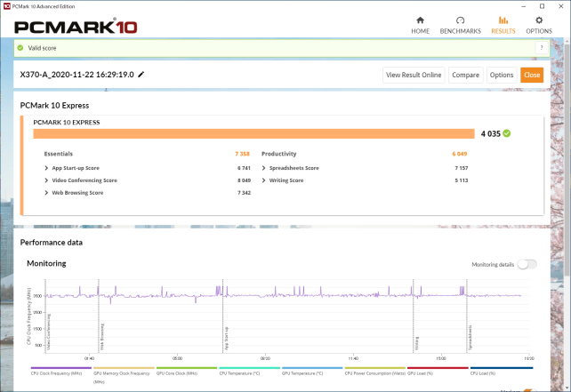Viewport: 571px width, 392px height.
Task: Select GPU Temperature legend swatch
Action: click(x=312, y=368)
